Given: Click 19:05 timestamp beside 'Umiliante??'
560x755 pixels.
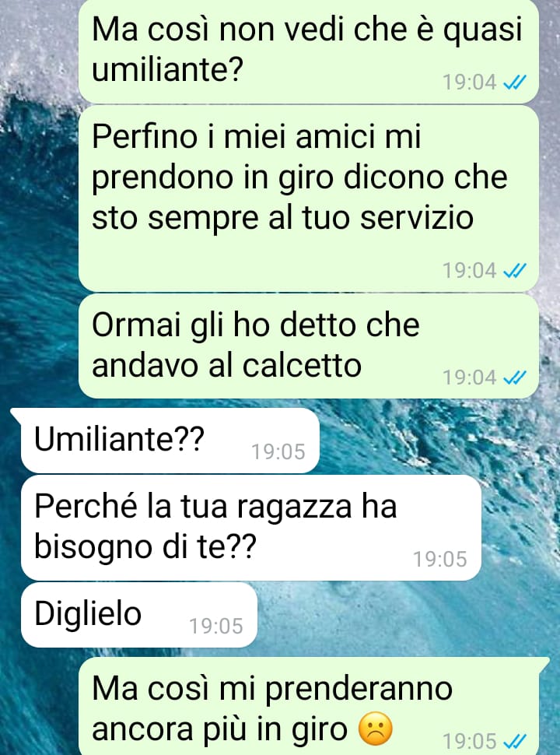Looking at the screenshot, I should click(278, 451).
